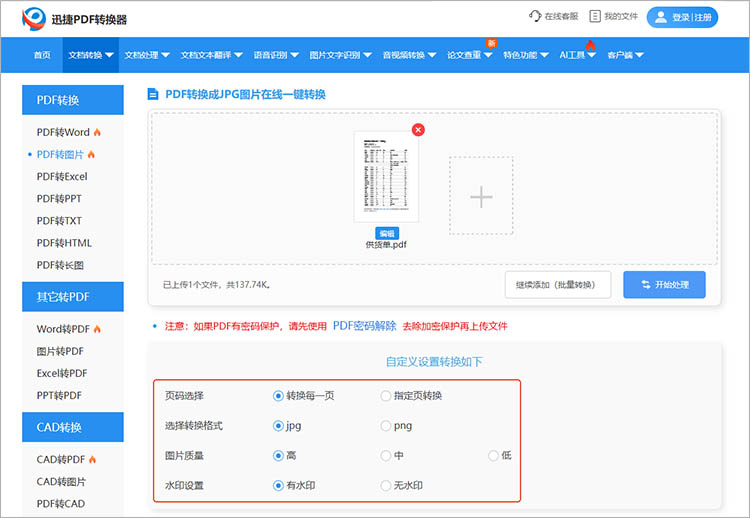The width and height of the screenshot is (750, 518).
Task: Open PDF转Excel in sidebar
Action: click(x=62, y=176)
